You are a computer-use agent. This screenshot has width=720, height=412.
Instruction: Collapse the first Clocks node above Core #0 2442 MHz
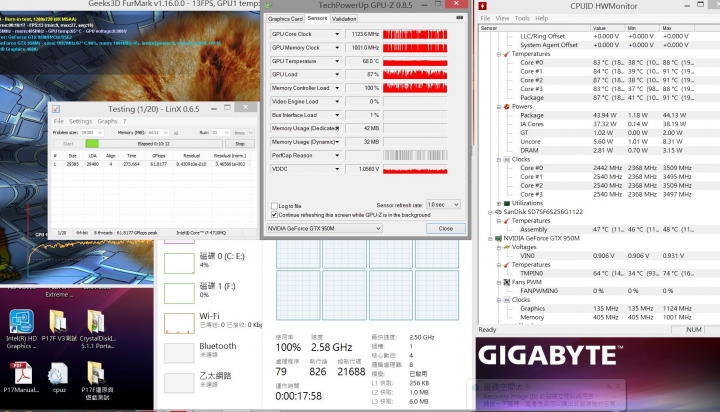(x=499, y=159)
